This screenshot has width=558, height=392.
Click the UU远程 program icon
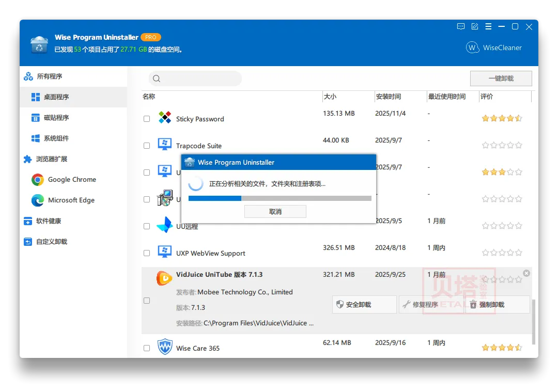165,225
